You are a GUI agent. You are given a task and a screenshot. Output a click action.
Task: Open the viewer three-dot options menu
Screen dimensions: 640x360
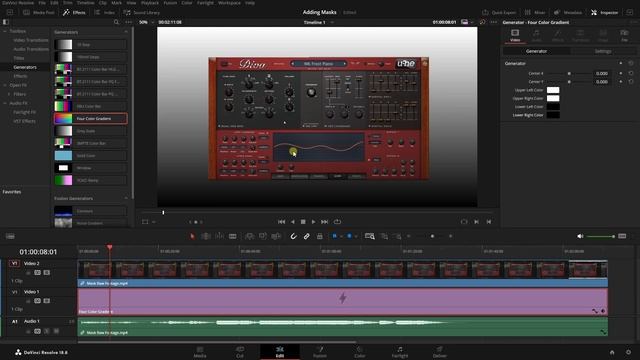click(493, 22)
